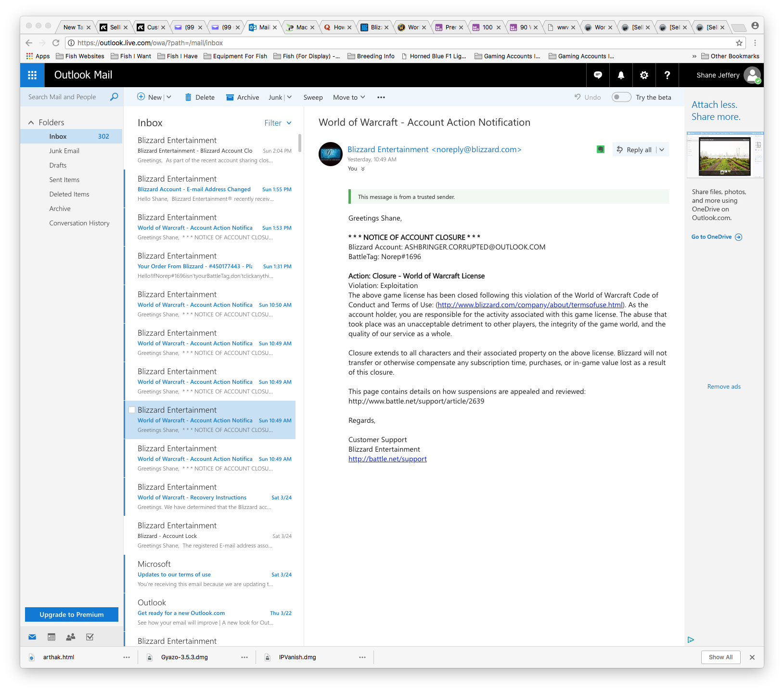Follow the battle.net/support link
This screenshot has height=692, width=784.
click(387, 459)
